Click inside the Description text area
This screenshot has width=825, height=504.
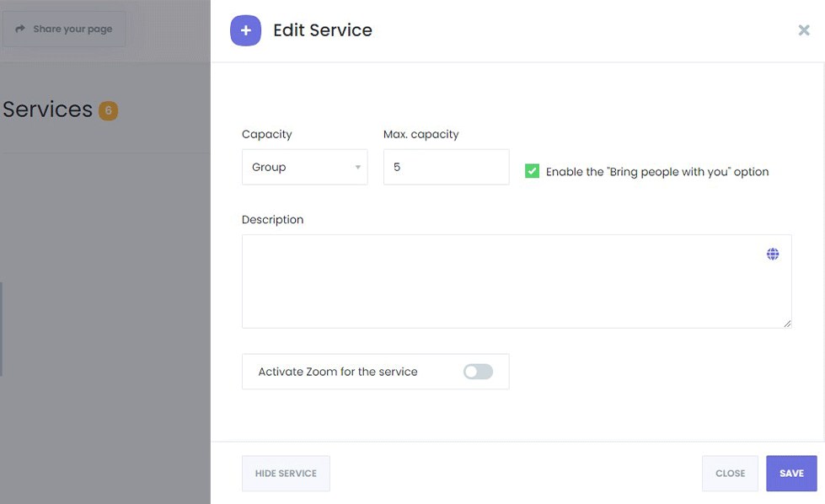click(506, 281)
